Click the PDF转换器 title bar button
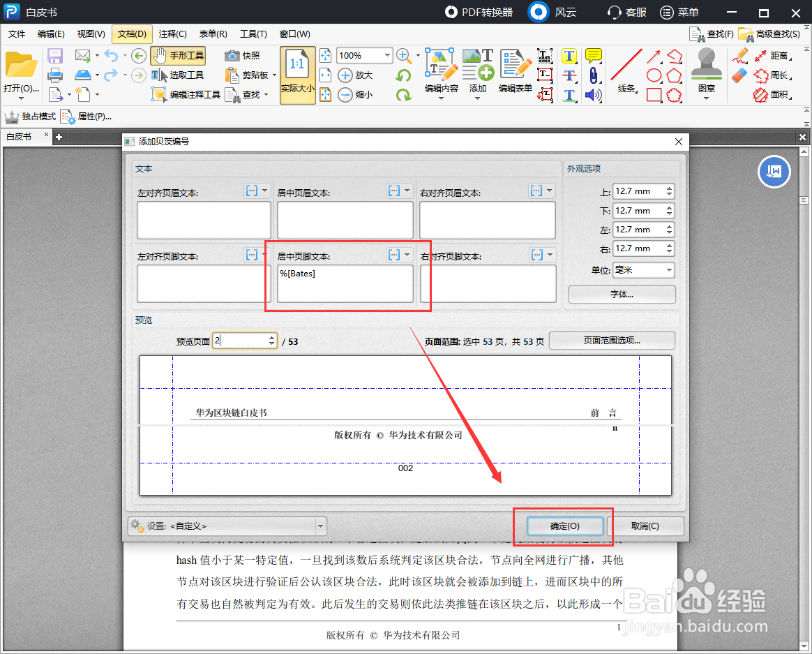Viewport: 812px width, 654px height. [x=479, y=12]
